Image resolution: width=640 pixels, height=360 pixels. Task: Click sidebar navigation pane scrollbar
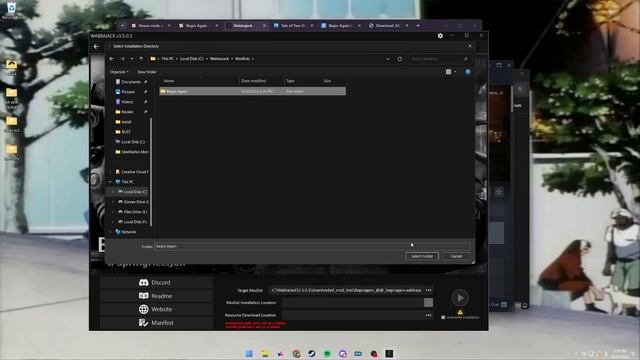coord(151,171)
